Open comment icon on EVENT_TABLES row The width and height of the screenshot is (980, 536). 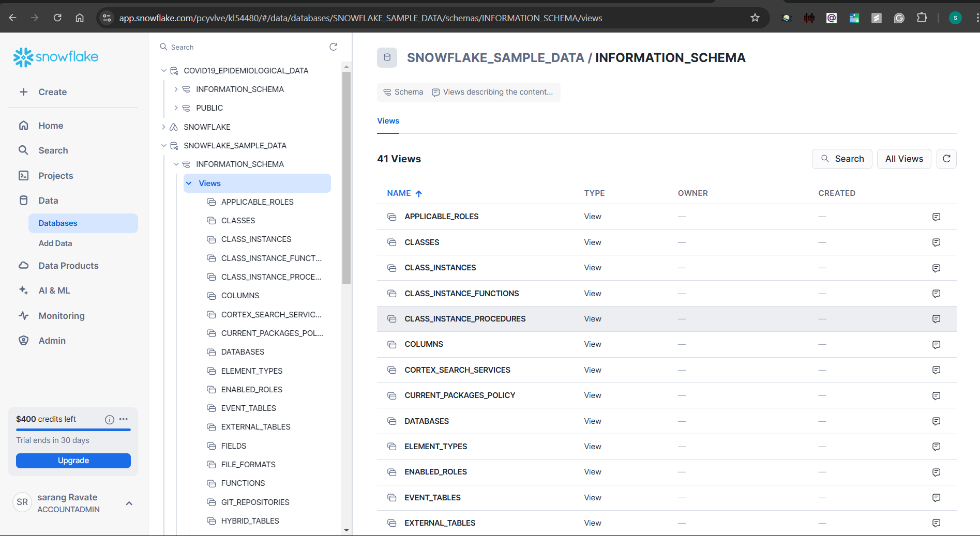pos(936,498)
